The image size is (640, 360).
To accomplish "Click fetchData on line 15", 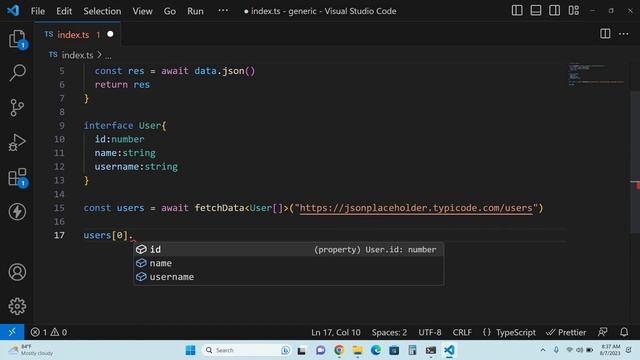I will click(219, 208).
